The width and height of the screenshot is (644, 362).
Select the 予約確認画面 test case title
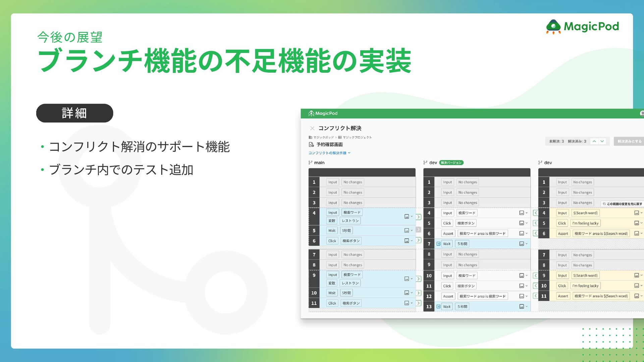pos(329,144)
